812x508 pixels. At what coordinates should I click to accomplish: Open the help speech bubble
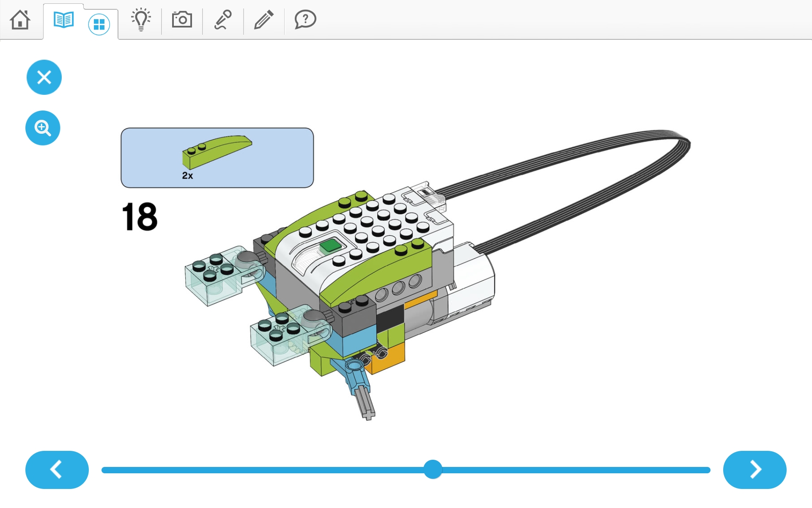pyautogui.click(x=305, y=19)
